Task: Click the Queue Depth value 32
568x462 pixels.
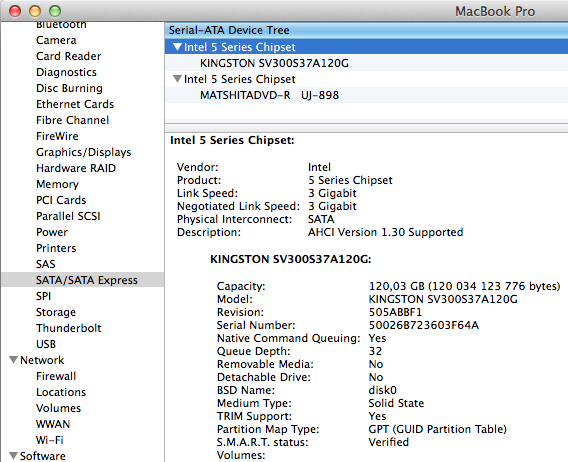Action: 375,351
